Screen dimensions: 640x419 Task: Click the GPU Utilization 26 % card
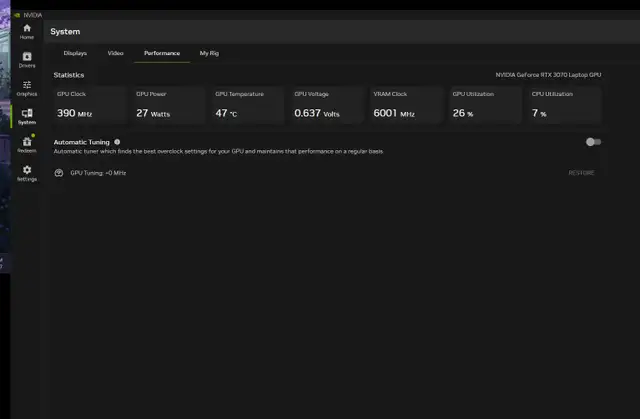pos(485,105)
